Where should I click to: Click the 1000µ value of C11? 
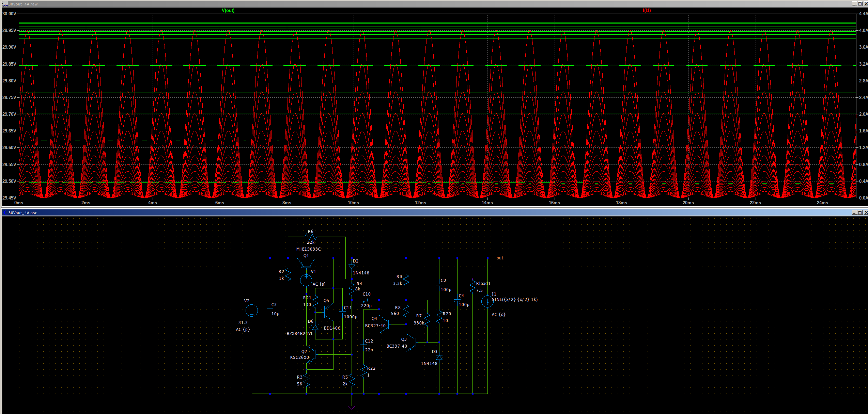tap(351, 317)
